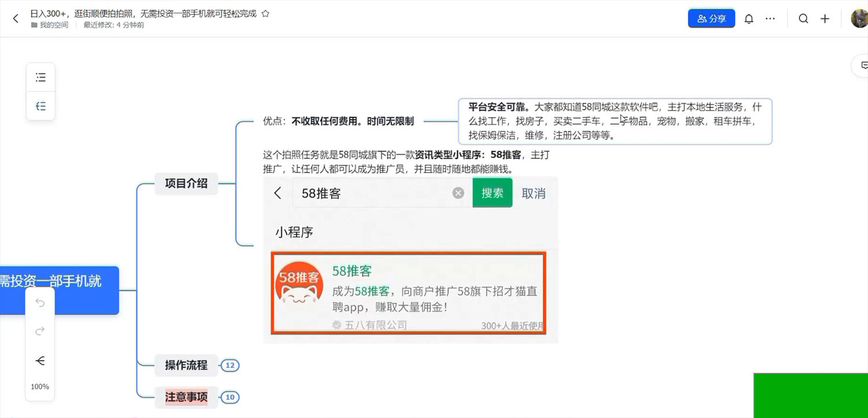
Task: Star the document title as favorite
Action: coord(266,13)
